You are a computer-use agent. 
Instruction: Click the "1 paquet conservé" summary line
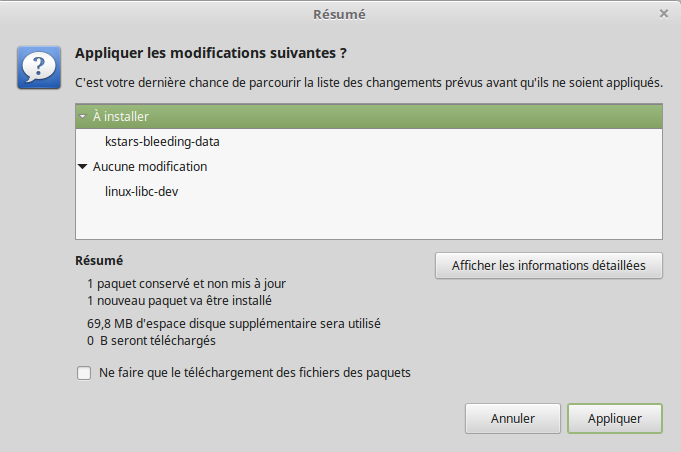(x=186, y=283)
